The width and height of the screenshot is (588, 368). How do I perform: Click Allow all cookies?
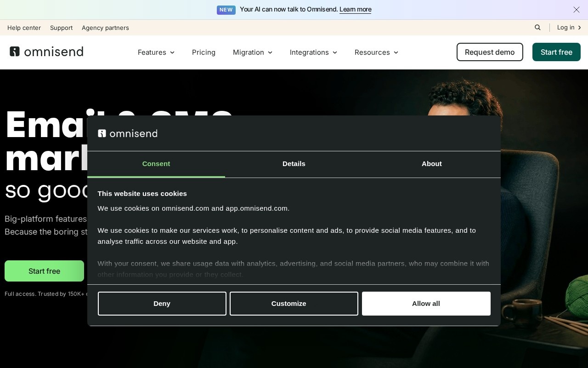point(426,304)
